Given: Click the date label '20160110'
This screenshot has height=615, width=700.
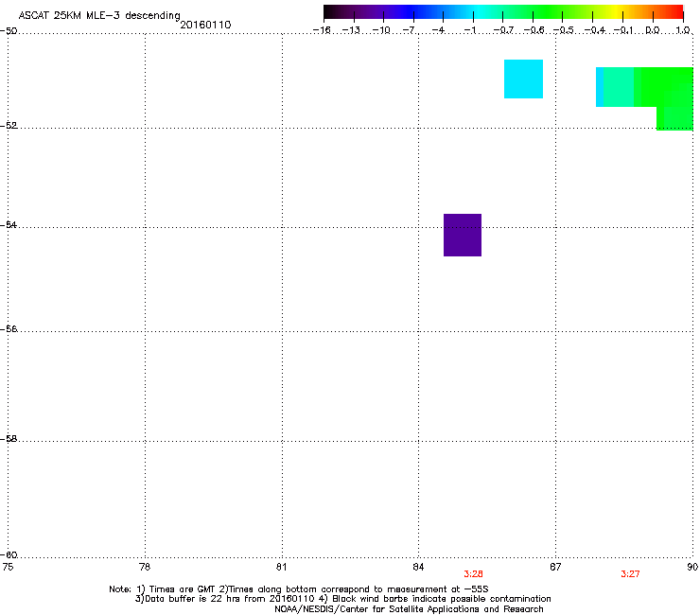Looking at the screenshot, I should (205, 25).
